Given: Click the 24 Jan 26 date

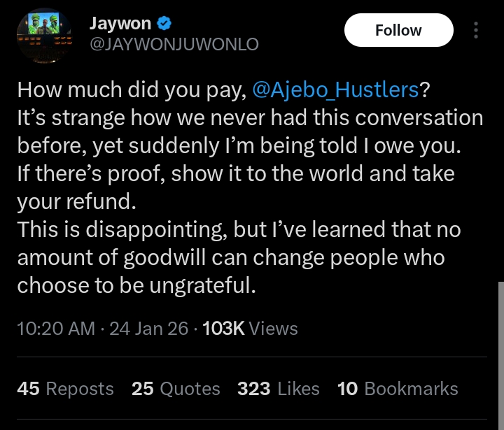Looking at the screenshot, I should point(148,329).
